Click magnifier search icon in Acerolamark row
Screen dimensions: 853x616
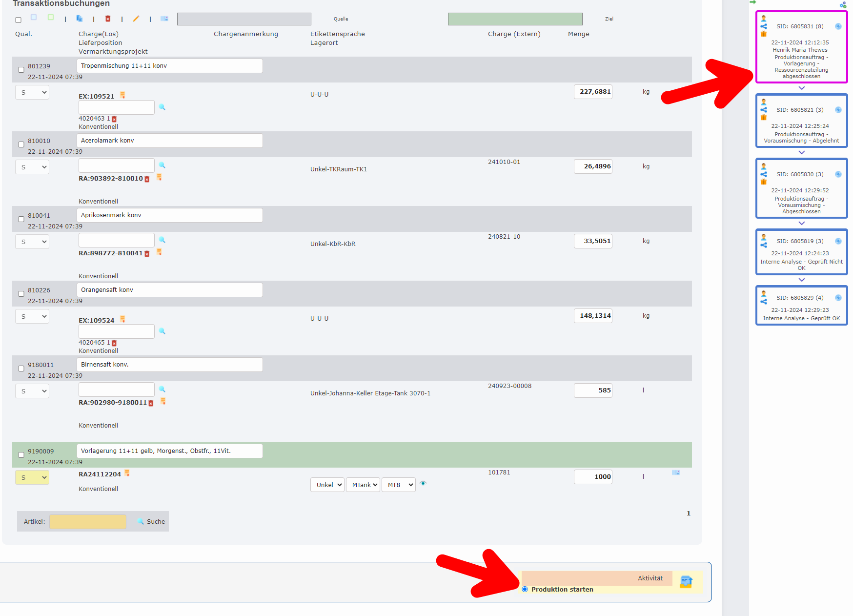(x=162, y=165)
